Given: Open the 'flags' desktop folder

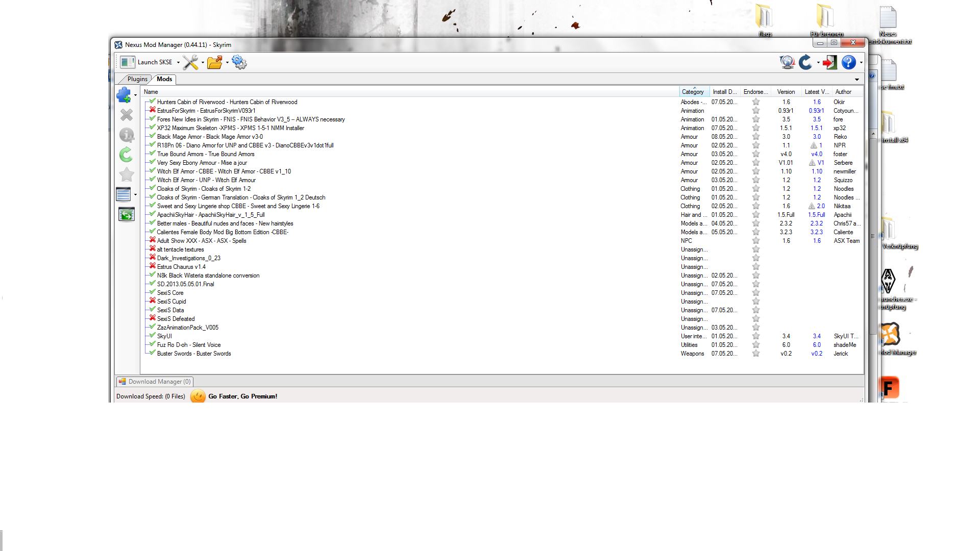Looking at the screenshot, I should click(765, 19).
